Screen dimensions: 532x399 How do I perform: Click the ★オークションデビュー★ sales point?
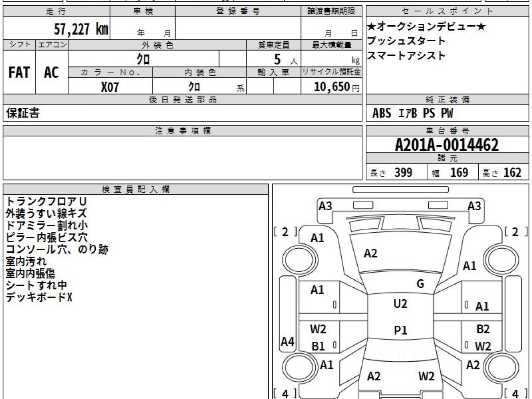(x=427, y=27)
